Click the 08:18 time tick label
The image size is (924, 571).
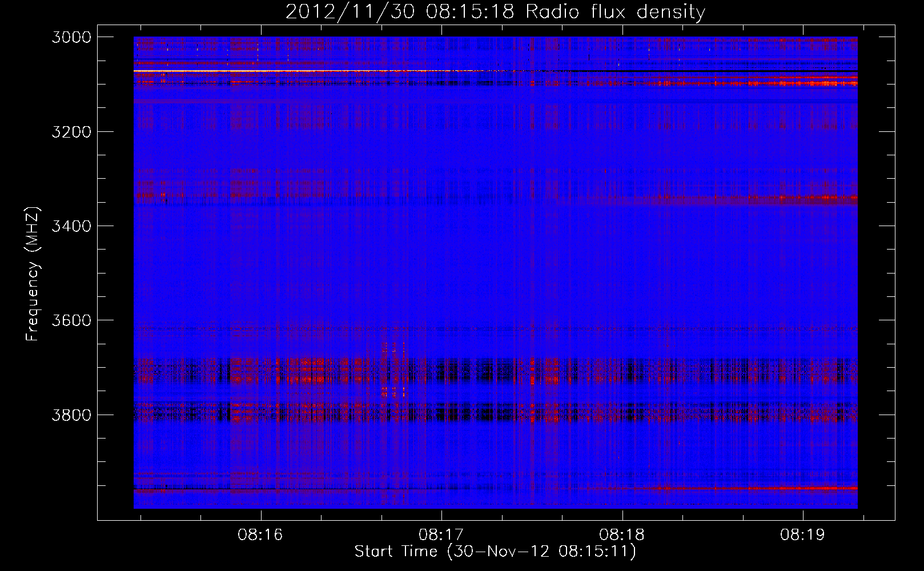point(622,535)
